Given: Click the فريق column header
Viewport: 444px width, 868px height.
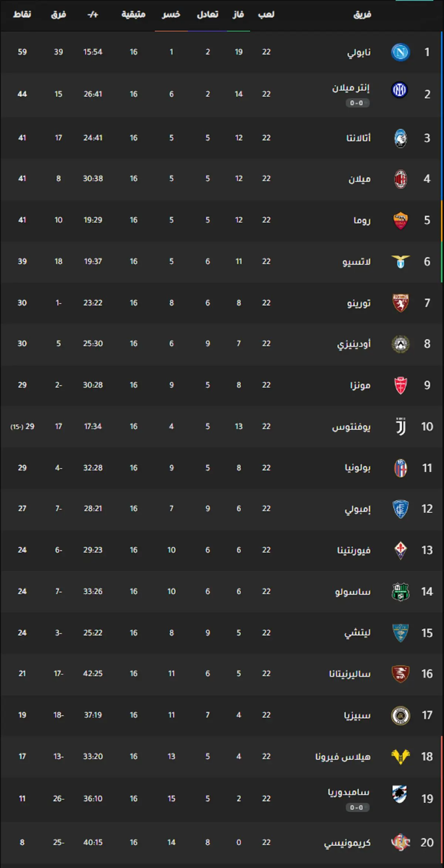Looking at the screenshot, I should [x=362, y=14].
